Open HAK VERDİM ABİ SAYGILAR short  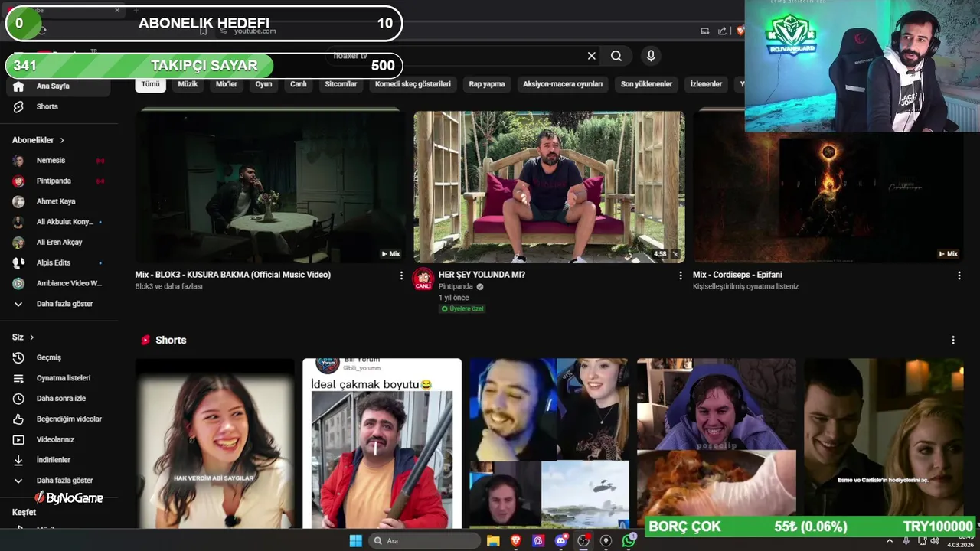pos(215,443)
